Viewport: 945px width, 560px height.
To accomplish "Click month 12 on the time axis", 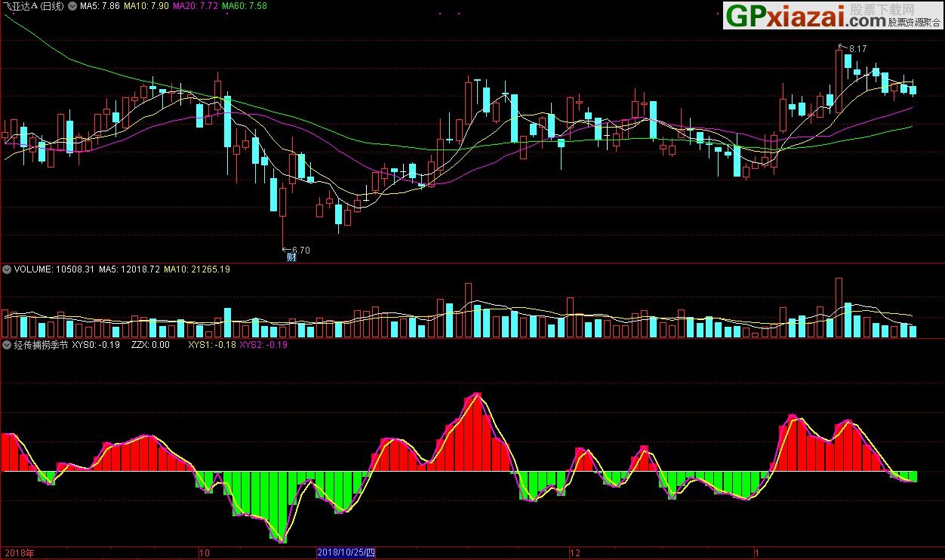I will click(575, 552).
